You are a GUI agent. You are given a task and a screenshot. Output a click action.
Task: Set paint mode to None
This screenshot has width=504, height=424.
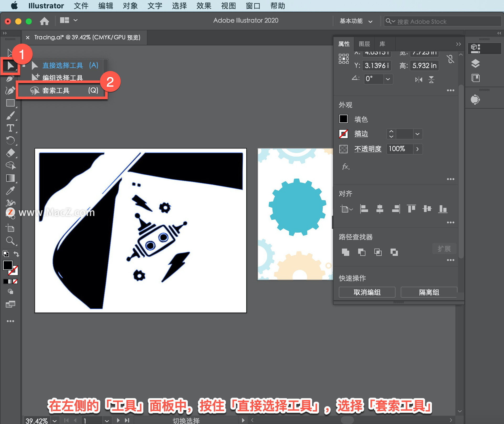[15, 281]
